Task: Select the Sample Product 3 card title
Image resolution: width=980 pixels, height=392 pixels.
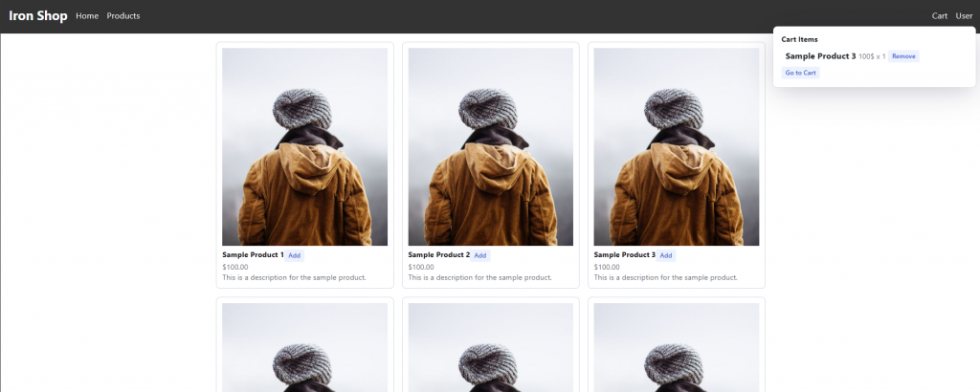Action: tap(624, 255)
